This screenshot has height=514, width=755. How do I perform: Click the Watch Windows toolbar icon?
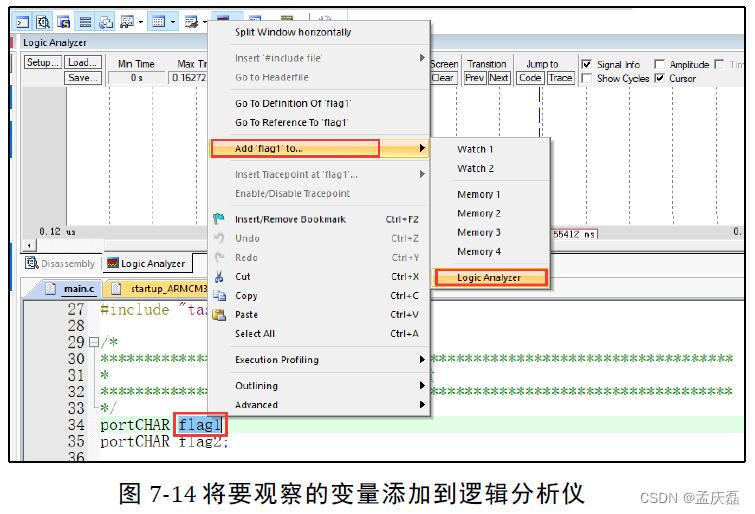[x=127, y=22]
